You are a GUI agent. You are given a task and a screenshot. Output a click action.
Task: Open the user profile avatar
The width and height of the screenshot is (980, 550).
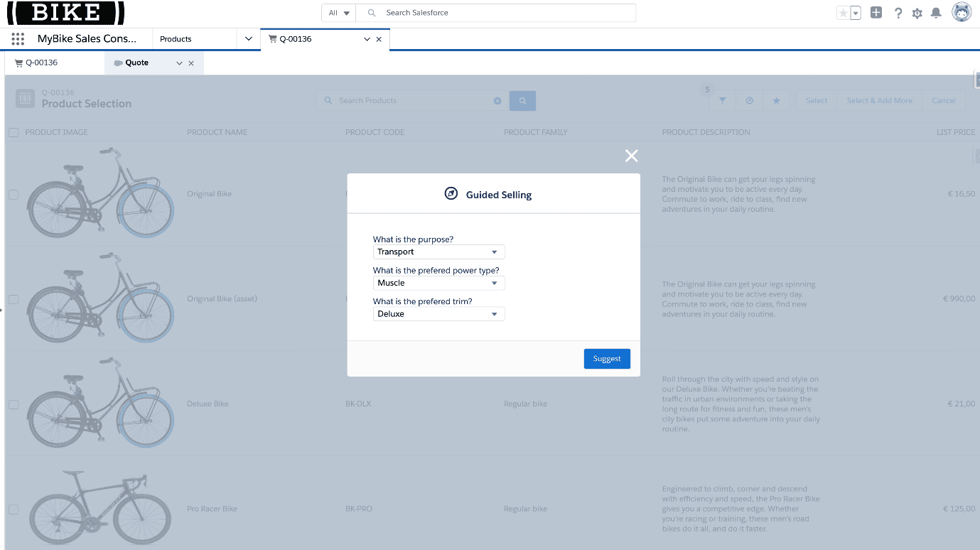(962, 12)
